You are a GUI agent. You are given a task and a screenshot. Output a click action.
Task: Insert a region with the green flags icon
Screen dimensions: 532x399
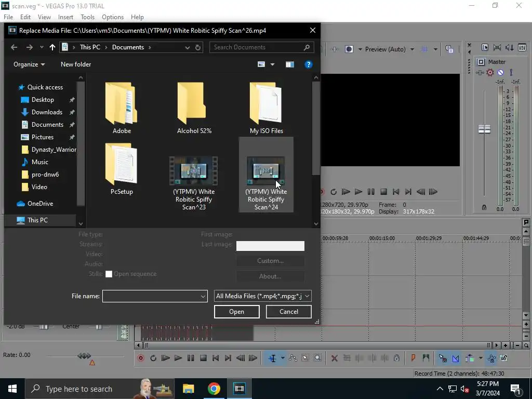pyautogui.click(x=426, y=357)
